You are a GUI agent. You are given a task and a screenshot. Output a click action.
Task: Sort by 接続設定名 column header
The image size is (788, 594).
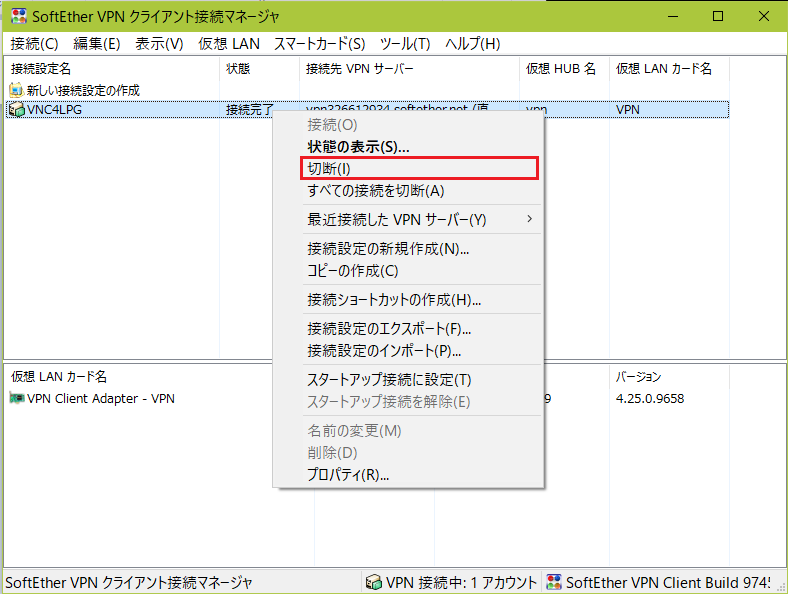pyautogui.click(x=112, y=69)
